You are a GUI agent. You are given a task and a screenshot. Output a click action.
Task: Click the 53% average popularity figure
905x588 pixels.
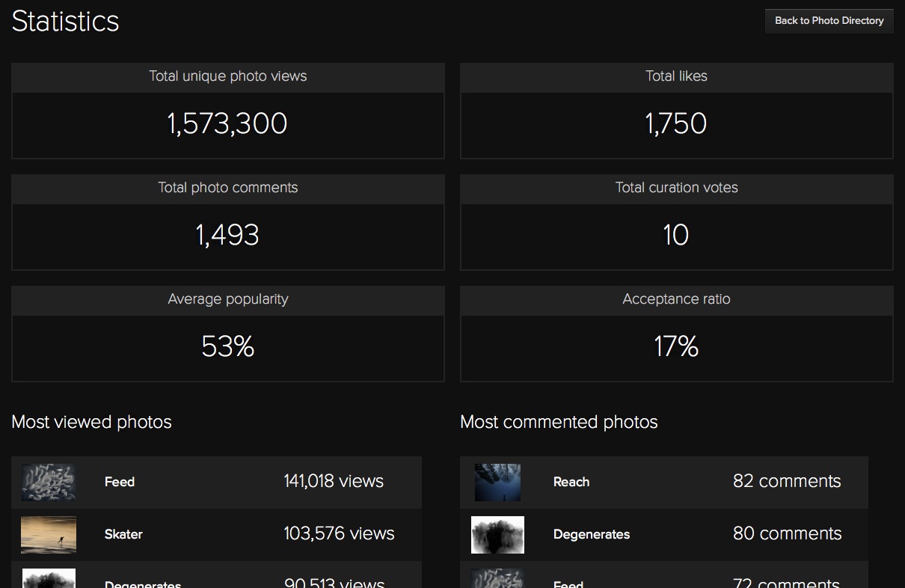coord(227,347)
